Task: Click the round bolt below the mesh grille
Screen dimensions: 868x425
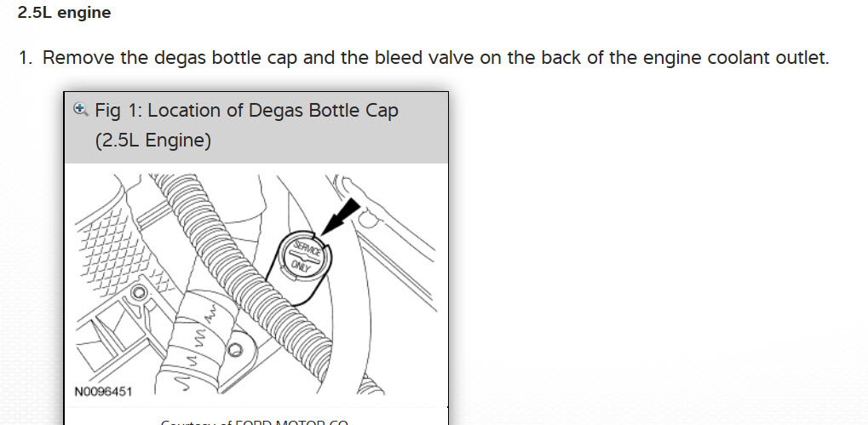Action: tap(138, 291)
